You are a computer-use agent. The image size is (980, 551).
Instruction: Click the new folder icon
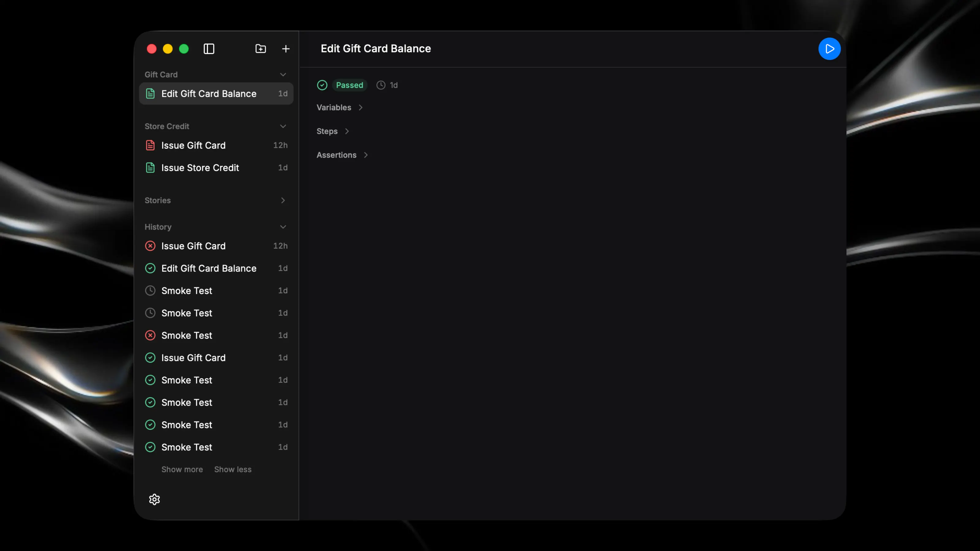pos(261,49)
